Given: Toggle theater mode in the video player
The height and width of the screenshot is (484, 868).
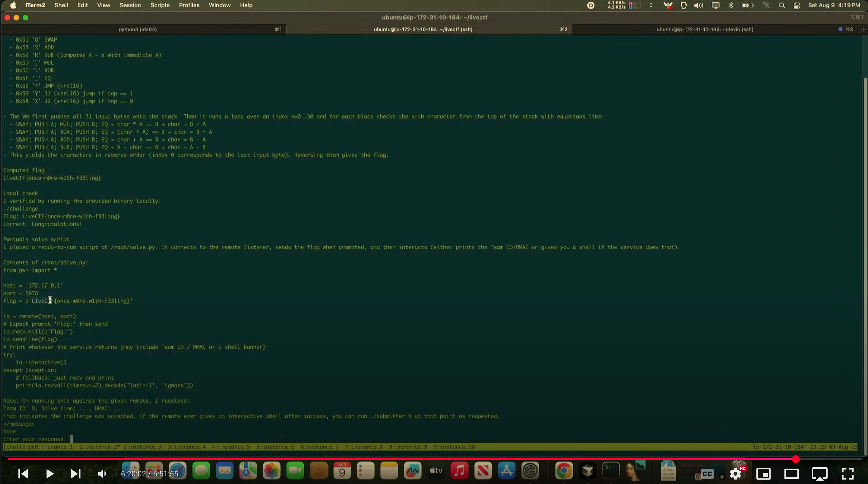Looking at the screenshot, I should click(x=792, y=473).
